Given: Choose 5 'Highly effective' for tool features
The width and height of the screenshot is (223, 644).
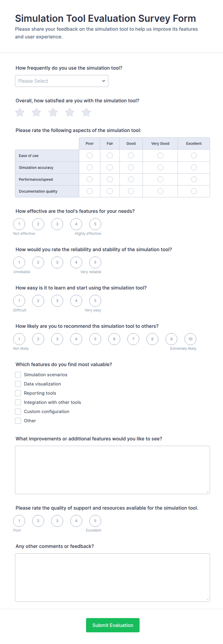Looking at the screenshot, I should (x=95, y=224).
